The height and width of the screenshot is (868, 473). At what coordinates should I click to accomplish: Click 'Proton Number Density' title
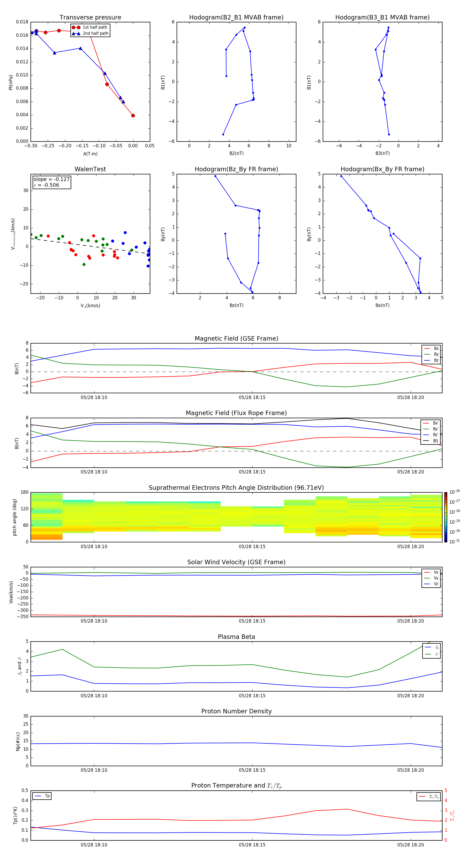pyautogui.click(x=236, y=711)
